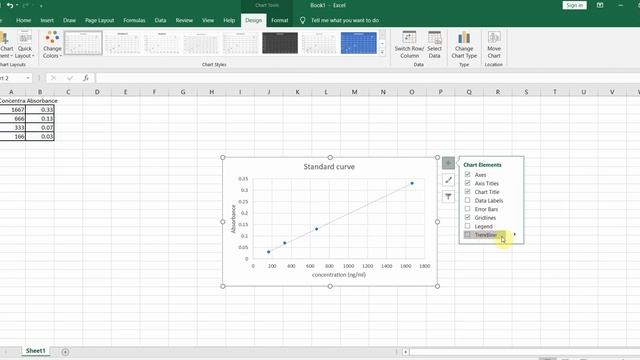Click the Redo arrow icon

tap(25, 5)
